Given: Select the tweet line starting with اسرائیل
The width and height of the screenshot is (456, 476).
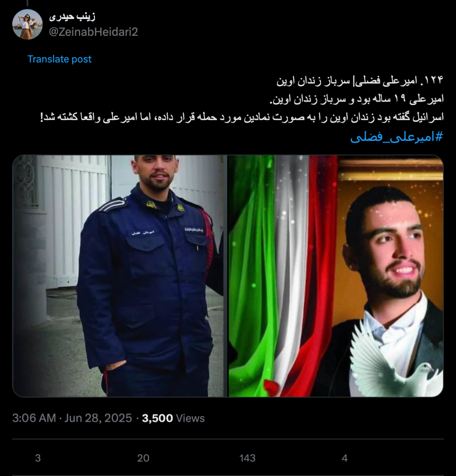Looking at the screenshot, I should click(x=242, y=117).
